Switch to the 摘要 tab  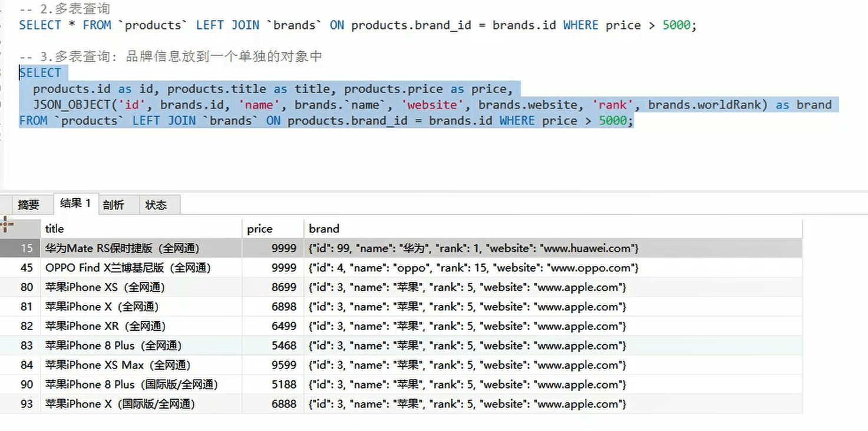click(x=28, y=205)
